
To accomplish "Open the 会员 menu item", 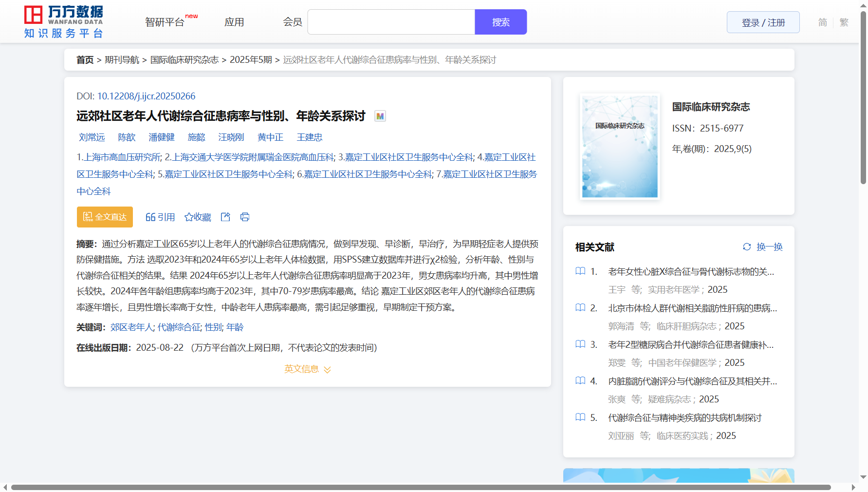I will click(293, 22).
